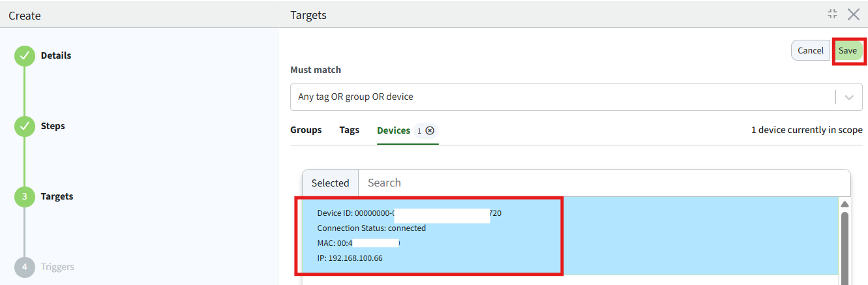Click the green checkmark icon beside Steps
The height and width of the screenshot is (285, 868).
click(x=25, y=127)
